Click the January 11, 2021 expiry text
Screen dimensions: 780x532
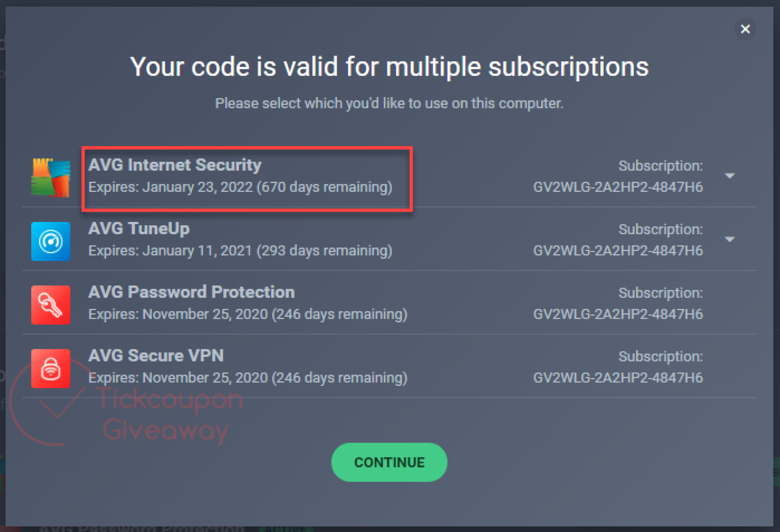pos(240,251)
